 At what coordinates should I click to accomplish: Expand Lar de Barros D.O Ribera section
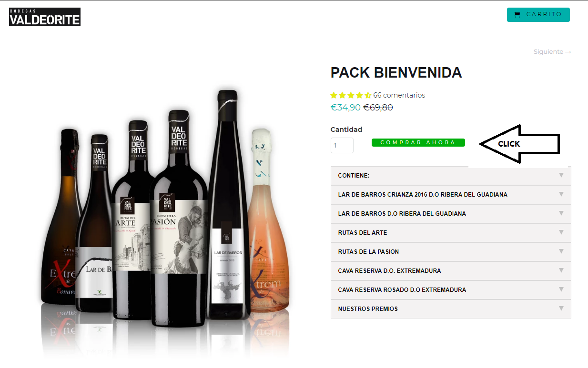(x=451, y=214)
